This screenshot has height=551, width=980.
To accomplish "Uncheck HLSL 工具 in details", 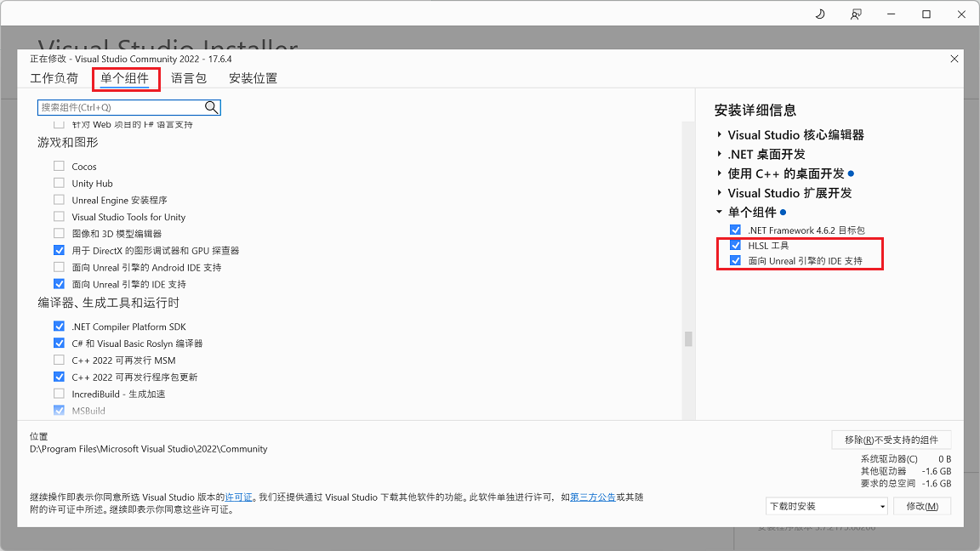I will (735, 246).
